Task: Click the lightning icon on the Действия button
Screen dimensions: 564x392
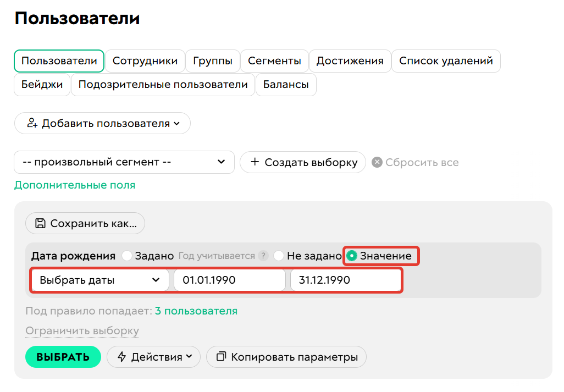Action: point(120,357)
